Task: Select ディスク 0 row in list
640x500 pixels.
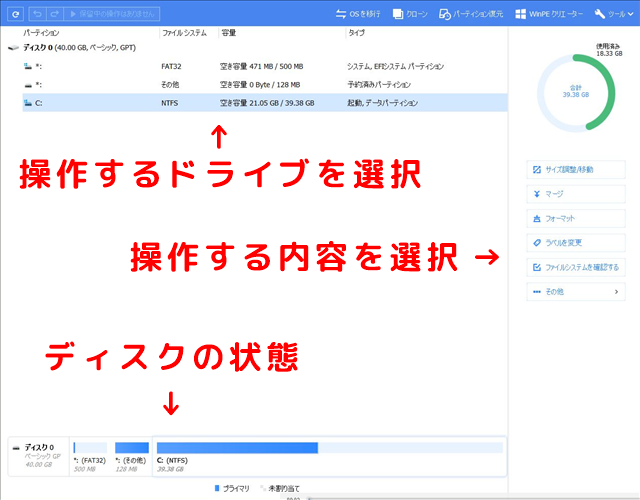Action: coord(257,48)
